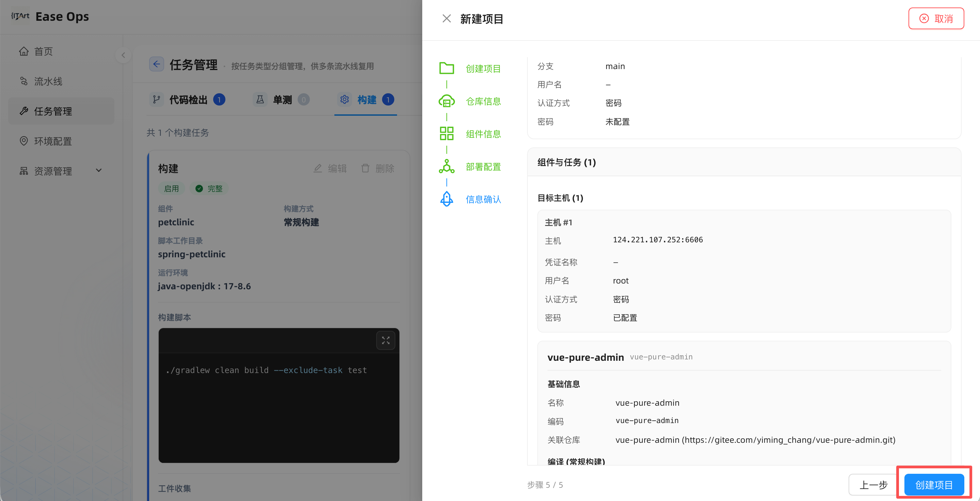The height and width of the screenshot is (501, 980).
Task: Click the 共 1 个构建任务 count text
Action: pyautogui.click(x=178, y=133)
